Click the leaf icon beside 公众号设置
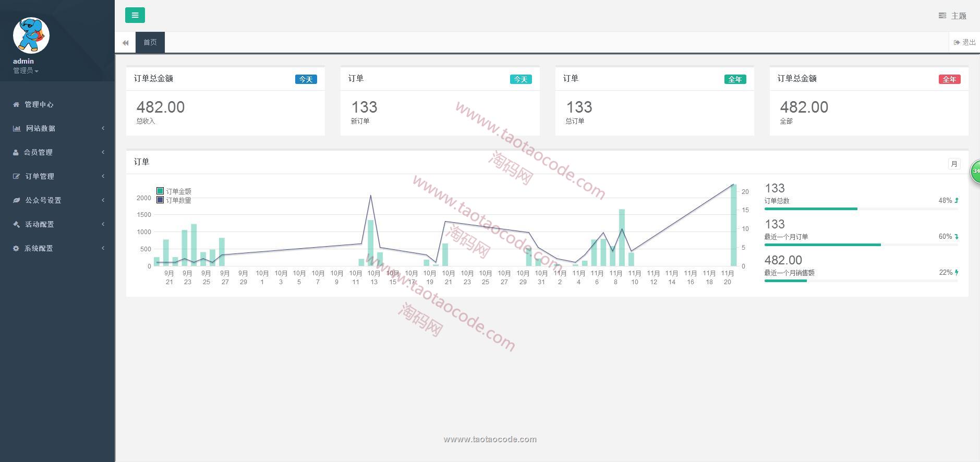The height and width of the screenshot is (462, 980). 16,200
